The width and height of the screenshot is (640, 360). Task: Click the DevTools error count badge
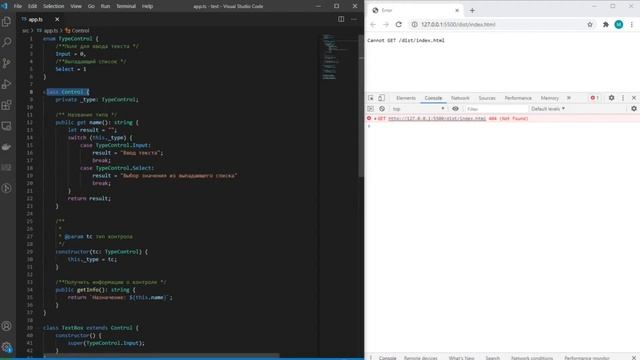(x=594, y=98)
